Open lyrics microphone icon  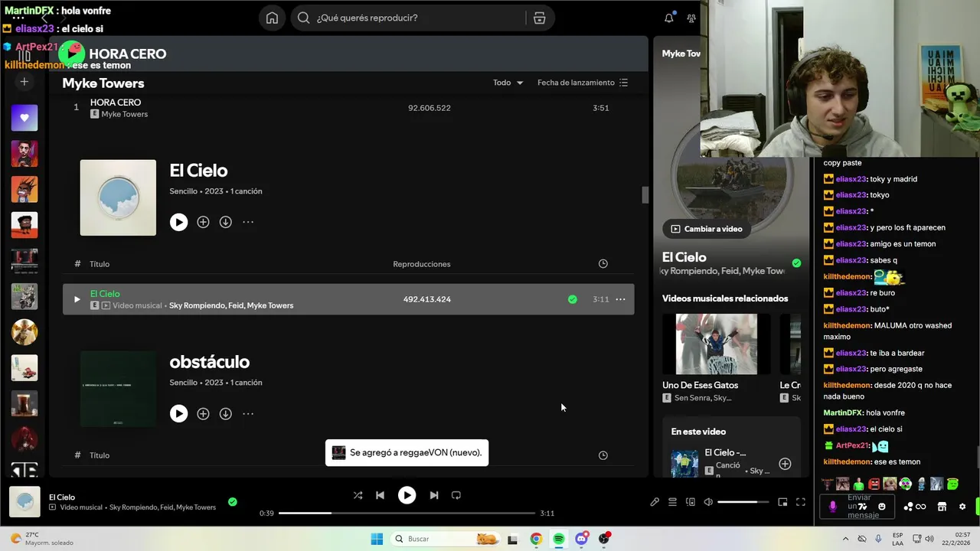pyautogui.click(x=655, y=502)
